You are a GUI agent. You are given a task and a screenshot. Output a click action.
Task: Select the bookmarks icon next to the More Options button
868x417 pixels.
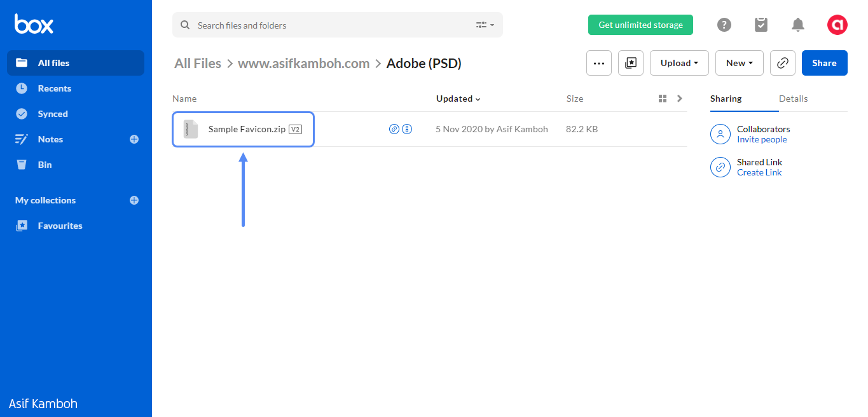630,63
